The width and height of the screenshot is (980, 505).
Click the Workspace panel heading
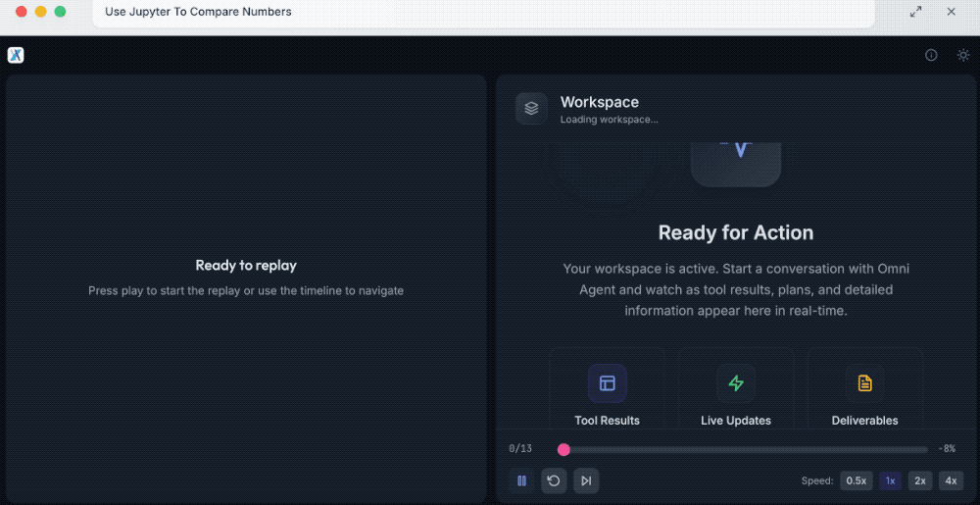(599, 102)
